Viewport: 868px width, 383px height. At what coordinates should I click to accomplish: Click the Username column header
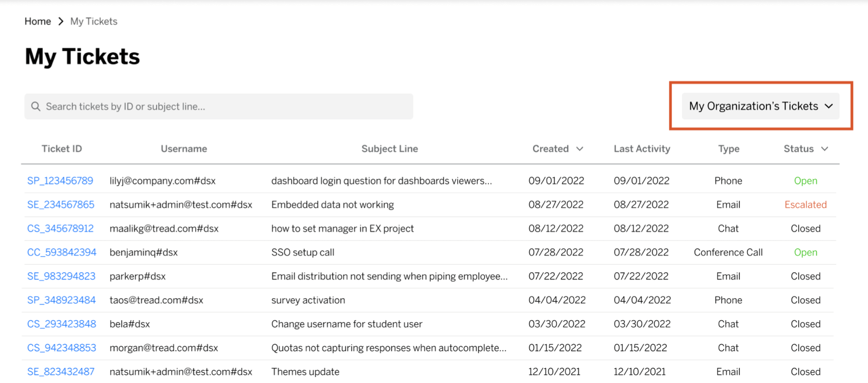pos(184,149)
